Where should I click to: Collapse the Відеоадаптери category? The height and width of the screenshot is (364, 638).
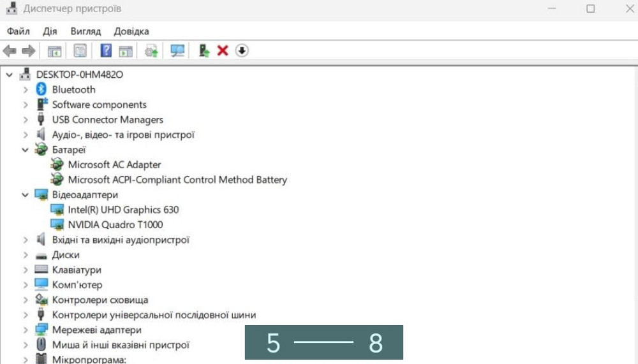26,195
